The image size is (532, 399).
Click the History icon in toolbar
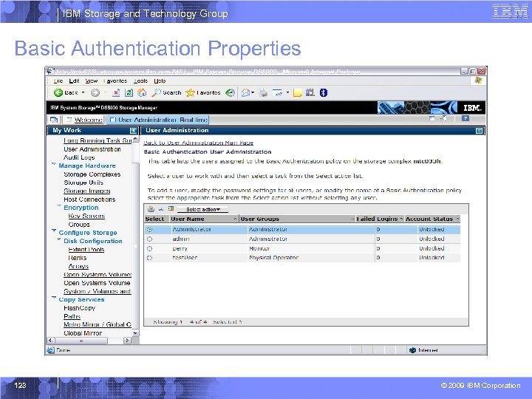(x=230, y=92)
